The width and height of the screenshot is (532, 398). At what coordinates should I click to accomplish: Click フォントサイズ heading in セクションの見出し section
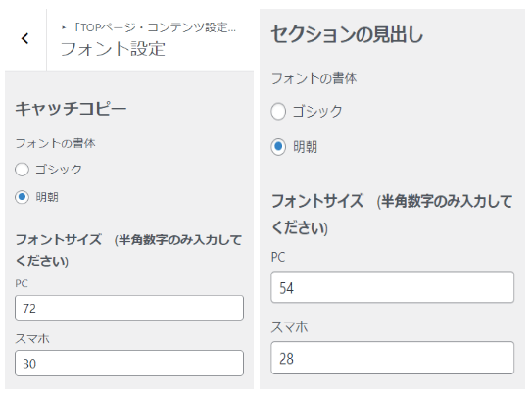[317, 201]
